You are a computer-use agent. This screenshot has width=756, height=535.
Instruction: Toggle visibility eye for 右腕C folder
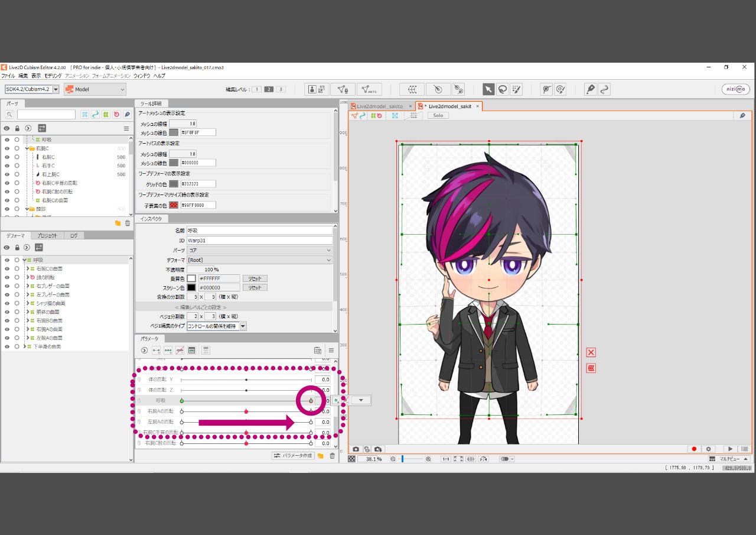click(x=7, y=148)
